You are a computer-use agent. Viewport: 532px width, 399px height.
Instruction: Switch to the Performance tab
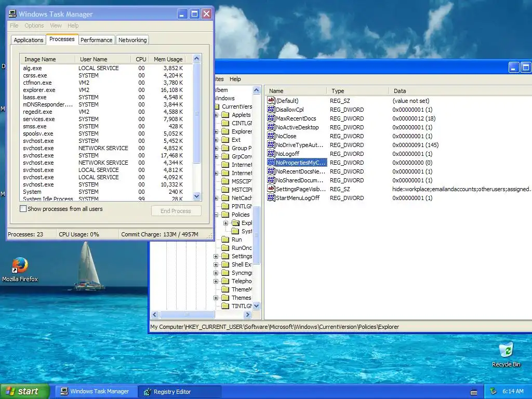click(96, 39)
